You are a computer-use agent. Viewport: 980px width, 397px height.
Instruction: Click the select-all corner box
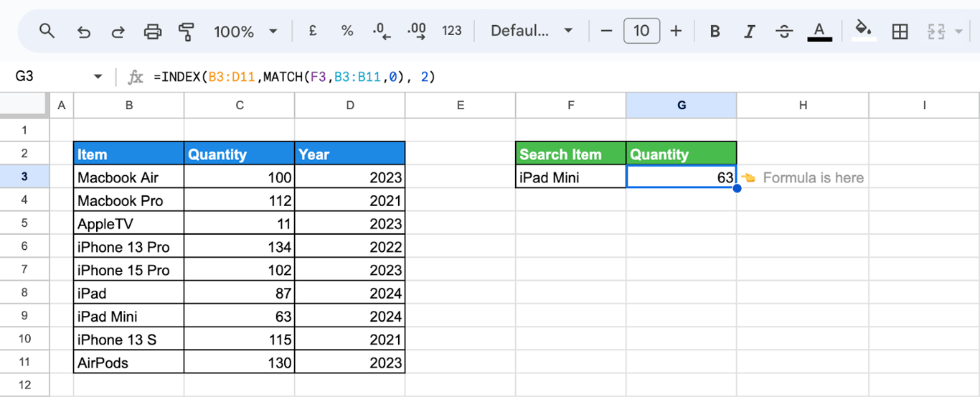pyautogui.click(x=24, y=106)
